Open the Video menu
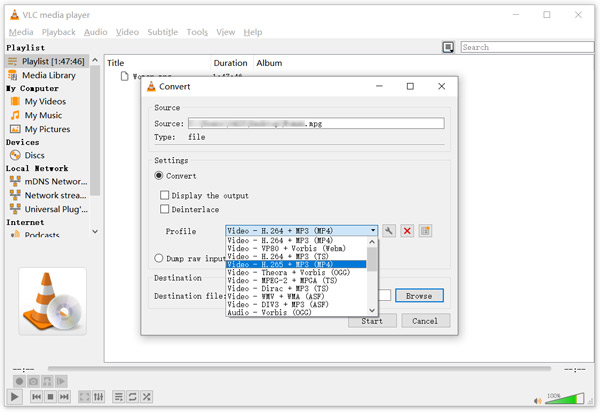 pyautogui.click(x=127, y=32)
